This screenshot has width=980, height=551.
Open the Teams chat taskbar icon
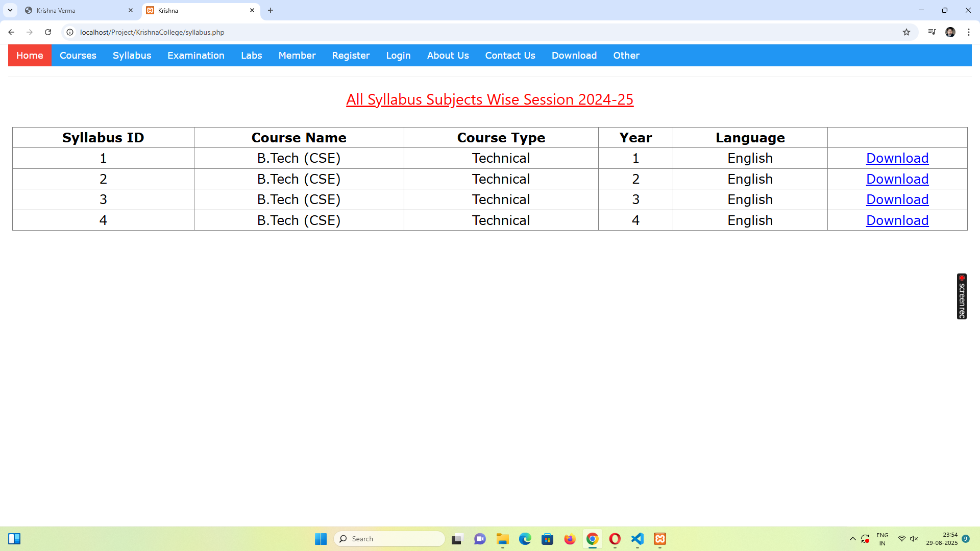480,539
